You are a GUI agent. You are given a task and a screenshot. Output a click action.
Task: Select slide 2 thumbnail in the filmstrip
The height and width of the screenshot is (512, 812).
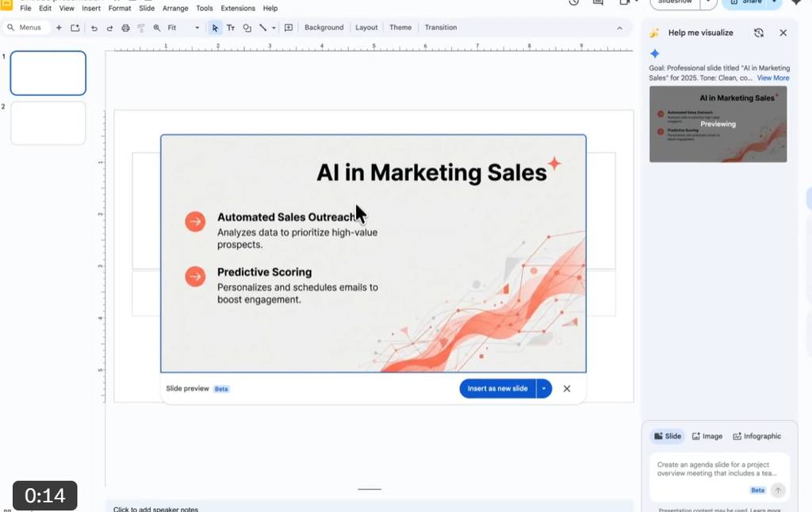click(48, 123)
